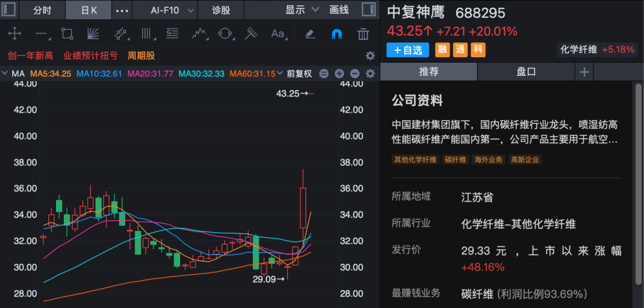Open the AI-F10 dropdown
This screenshot has width=644, height=308.
(x=172, y=10)
